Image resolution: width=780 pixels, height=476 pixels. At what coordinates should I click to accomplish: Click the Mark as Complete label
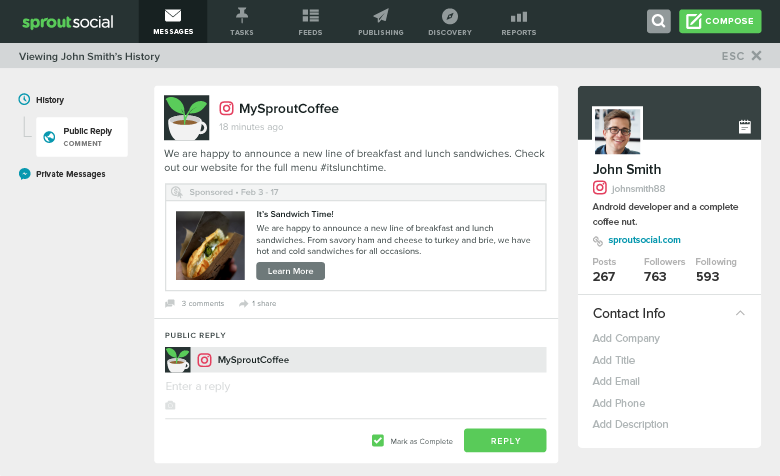tap(422, 441)
